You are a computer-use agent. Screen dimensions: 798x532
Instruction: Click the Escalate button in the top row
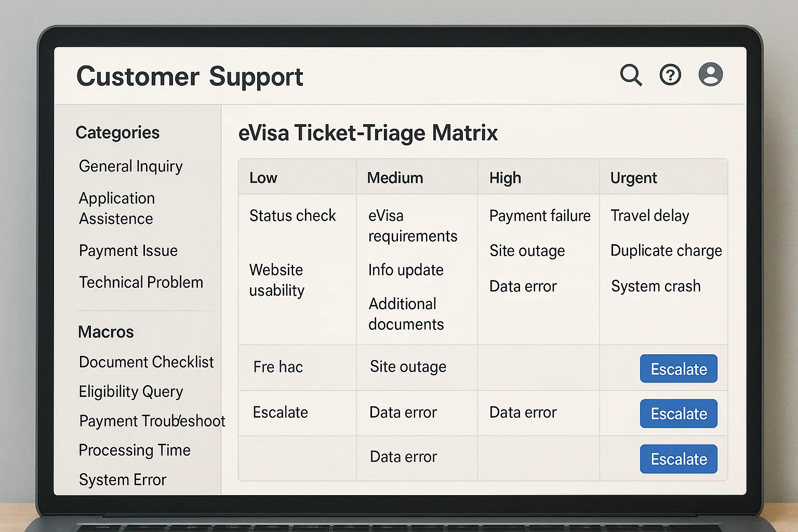pyautogui.click(x=679, y=369)
